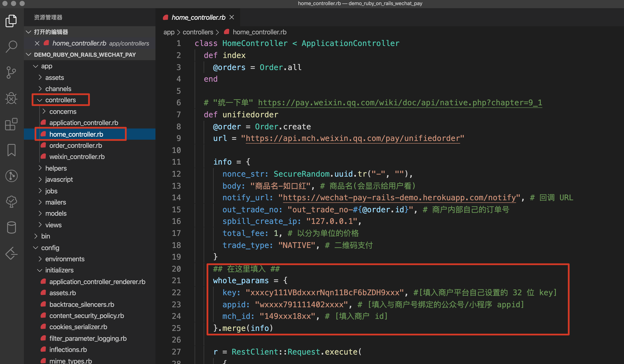
Task: Open the Explorer view in activity bar
Action: 11,21
